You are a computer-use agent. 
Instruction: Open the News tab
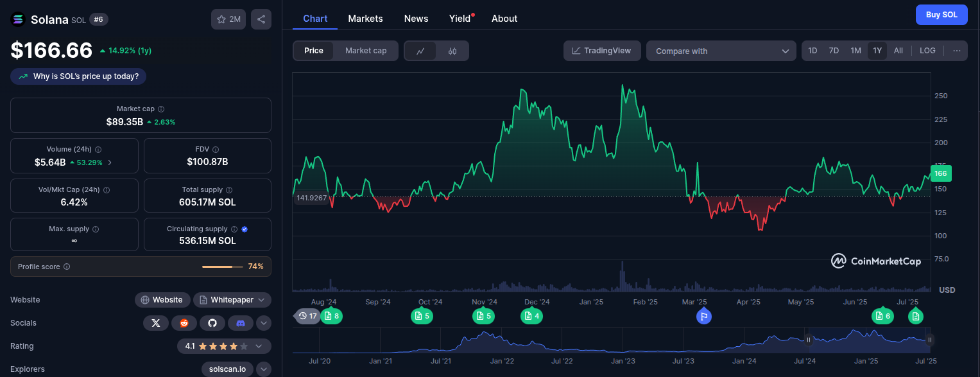(416, 19)
